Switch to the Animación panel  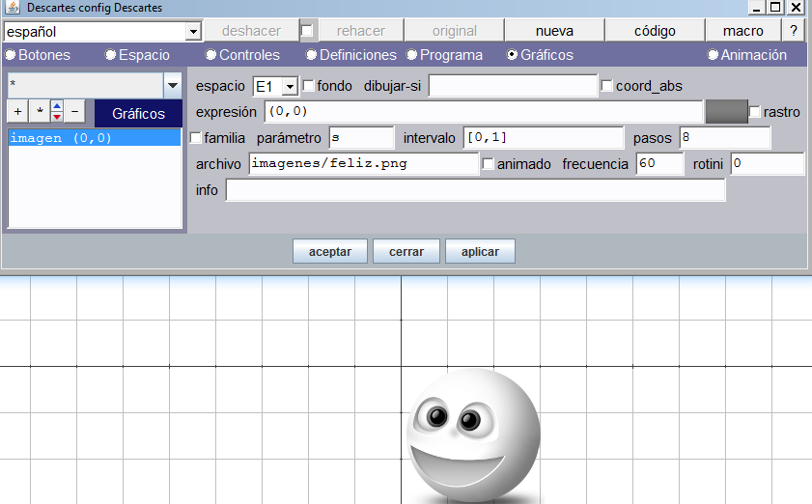(714, 55)
